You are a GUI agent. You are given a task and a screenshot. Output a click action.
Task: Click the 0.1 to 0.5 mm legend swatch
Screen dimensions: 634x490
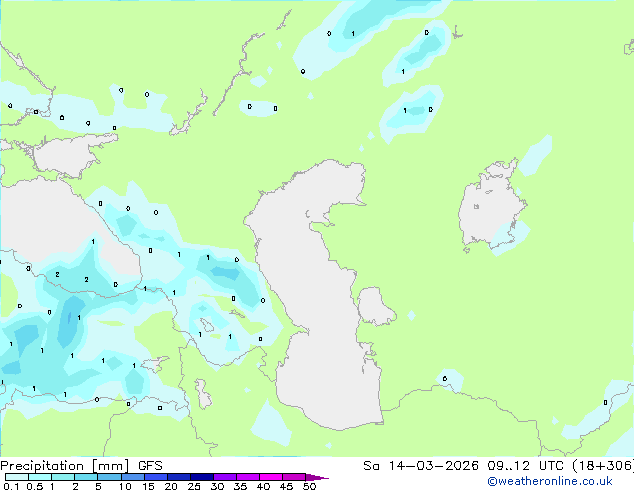pos(17,477)
